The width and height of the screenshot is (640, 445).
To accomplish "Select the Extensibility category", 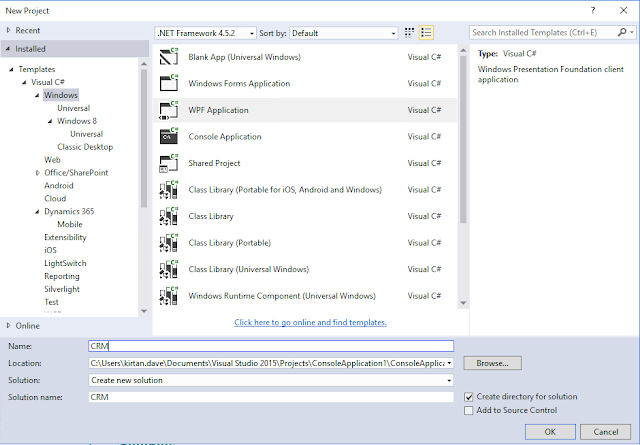I will [65, 237].
